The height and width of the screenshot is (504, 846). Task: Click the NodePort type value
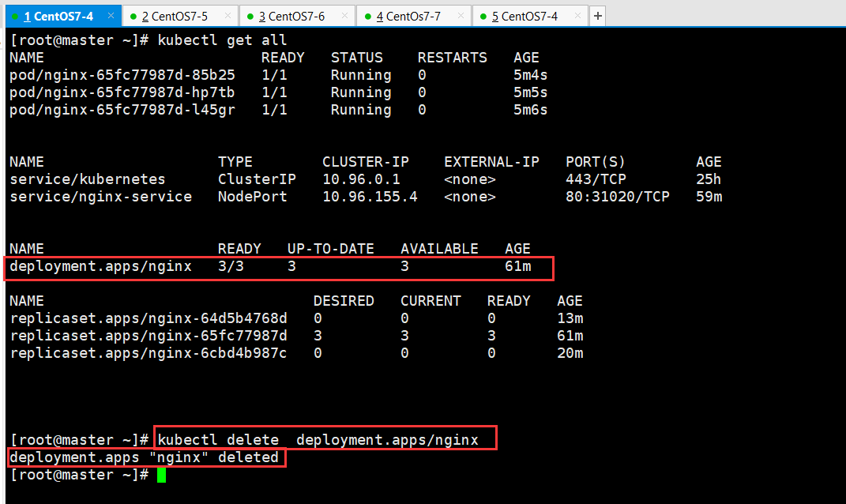(253, 197)
